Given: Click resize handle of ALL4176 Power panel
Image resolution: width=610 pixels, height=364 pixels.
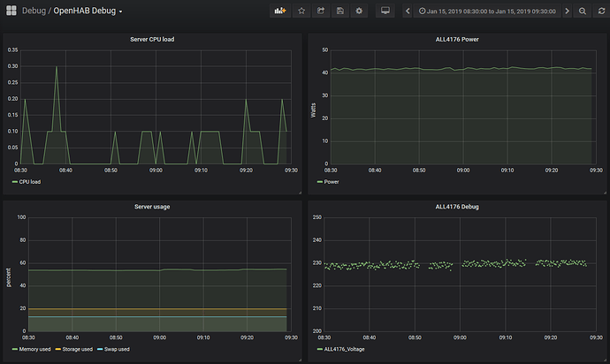Looking at the screenshot, I should click(x=605, y=193).
